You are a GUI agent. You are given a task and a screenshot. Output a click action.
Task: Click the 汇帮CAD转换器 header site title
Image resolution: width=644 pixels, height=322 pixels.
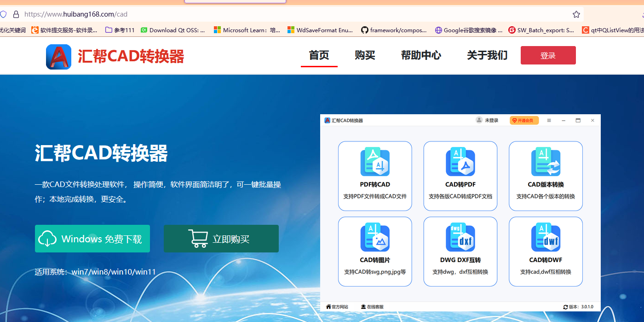pyautogui.click(x=131, y=57)
